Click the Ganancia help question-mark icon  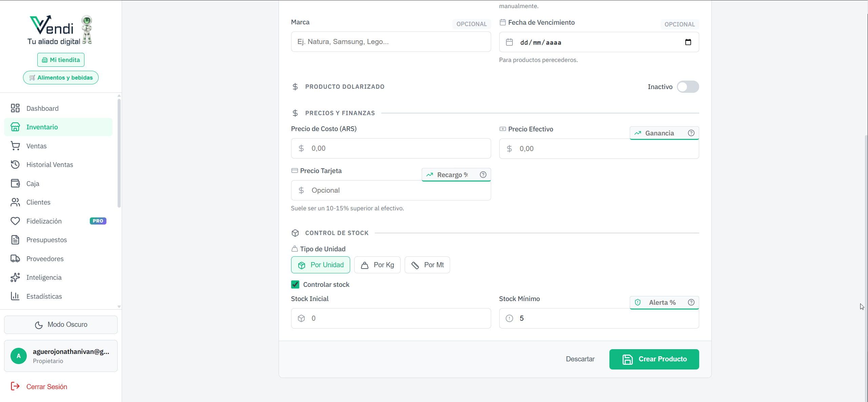click(691, 133)
